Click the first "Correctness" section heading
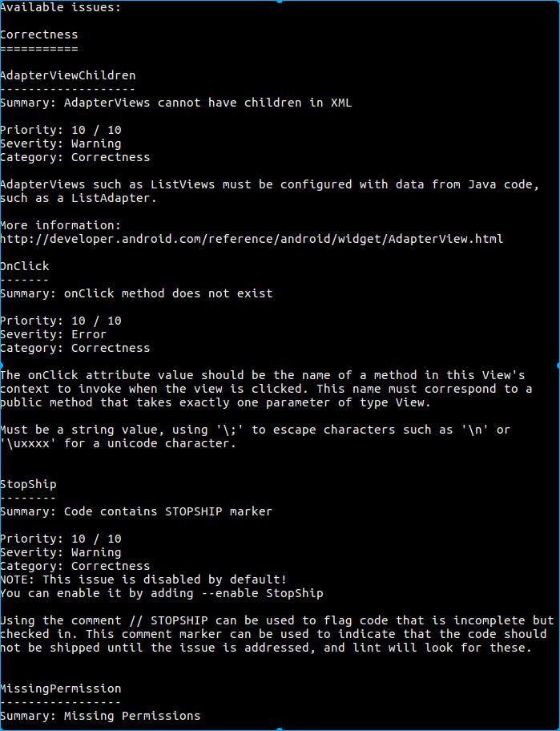The height and width of the screenshot is (731, 560). (39, 34)
